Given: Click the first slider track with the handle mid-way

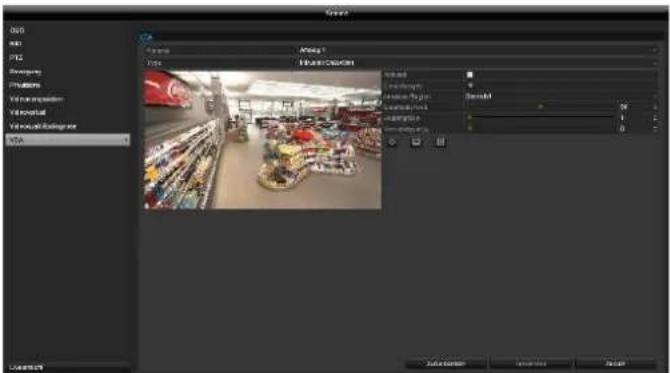Looking at the screenshot, I should [x=541, y=107].
